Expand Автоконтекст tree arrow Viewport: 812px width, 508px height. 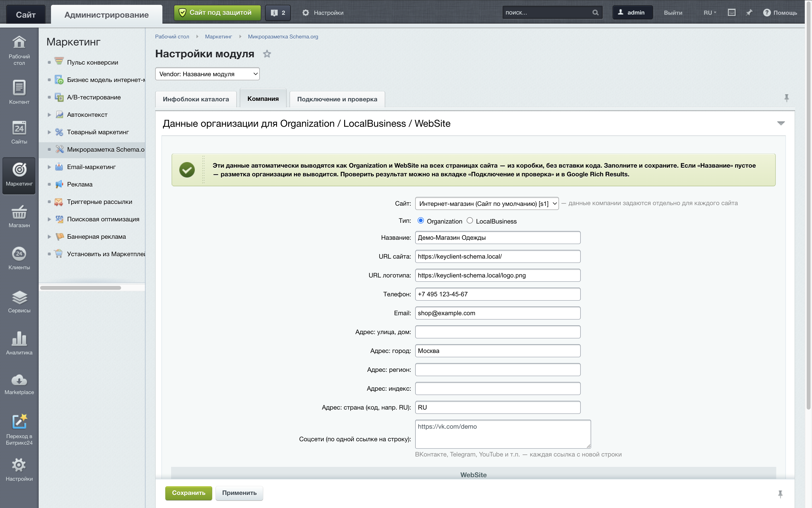[x=49, y=115]
